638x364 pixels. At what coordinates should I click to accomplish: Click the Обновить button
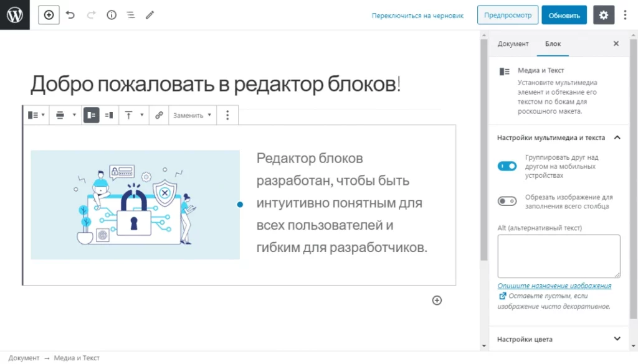tap(564, 14)
